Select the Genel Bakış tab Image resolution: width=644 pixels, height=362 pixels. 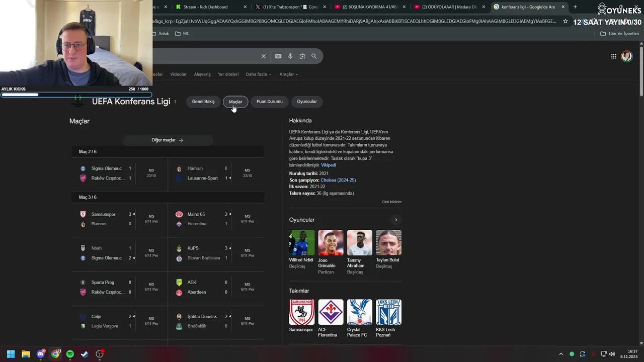pos(203,102)
